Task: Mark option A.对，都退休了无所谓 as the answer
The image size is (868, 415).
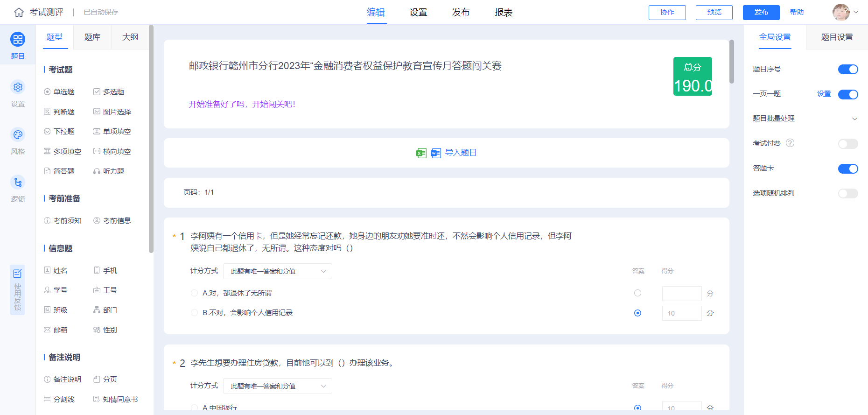Action: point(637,293)
